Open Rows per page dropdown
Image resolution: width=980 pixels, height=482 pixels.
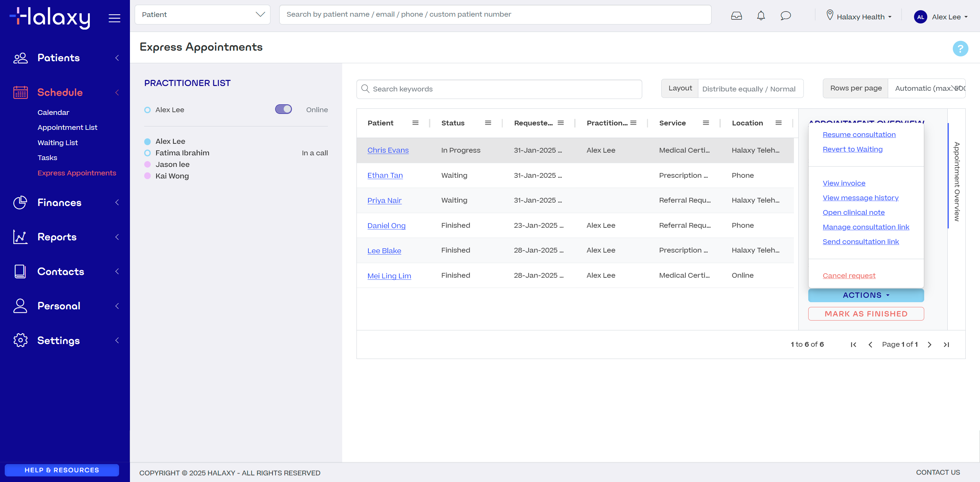click(926, 88)
